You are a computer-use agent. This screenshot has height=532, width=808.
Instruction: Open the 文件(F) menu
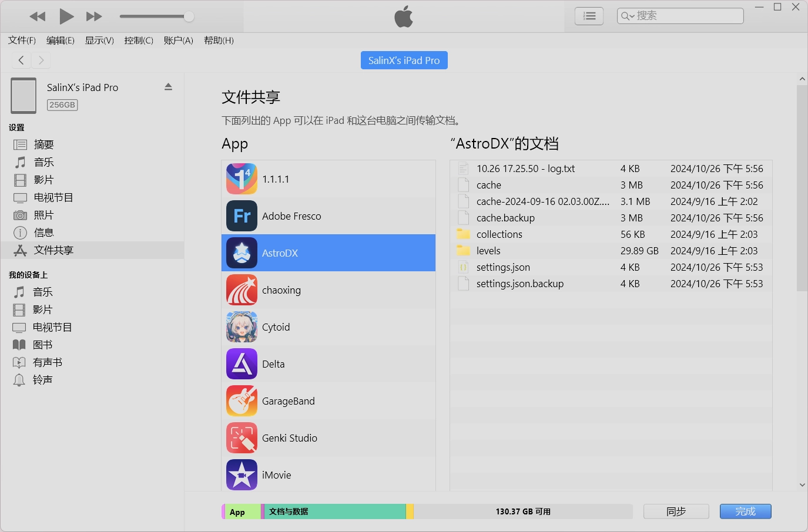point(22,41)
